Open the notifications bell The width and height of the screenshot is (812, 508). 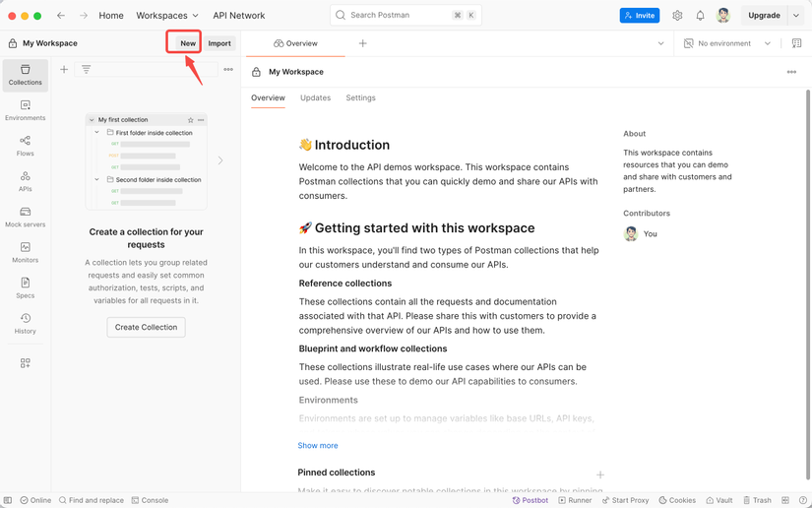click(700, 16)
